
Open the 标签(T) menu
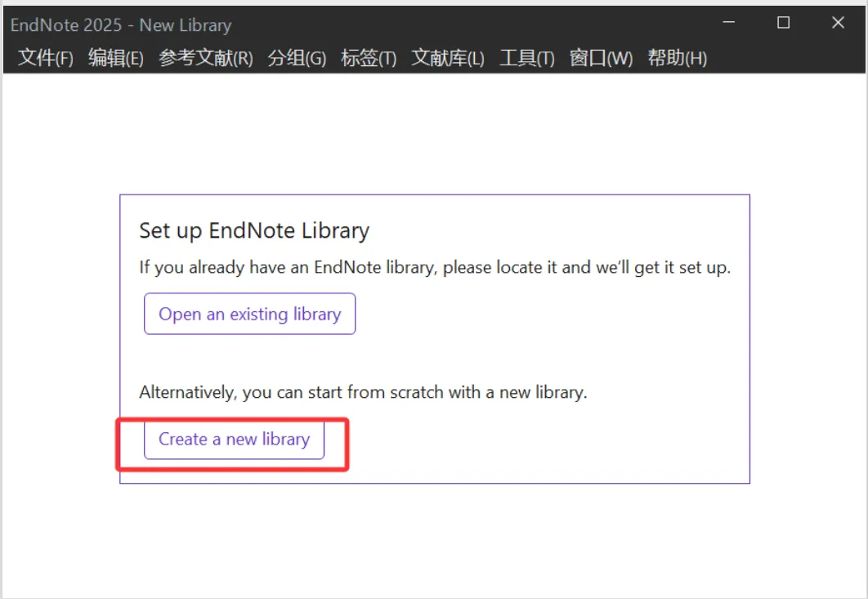coord(369,57)
